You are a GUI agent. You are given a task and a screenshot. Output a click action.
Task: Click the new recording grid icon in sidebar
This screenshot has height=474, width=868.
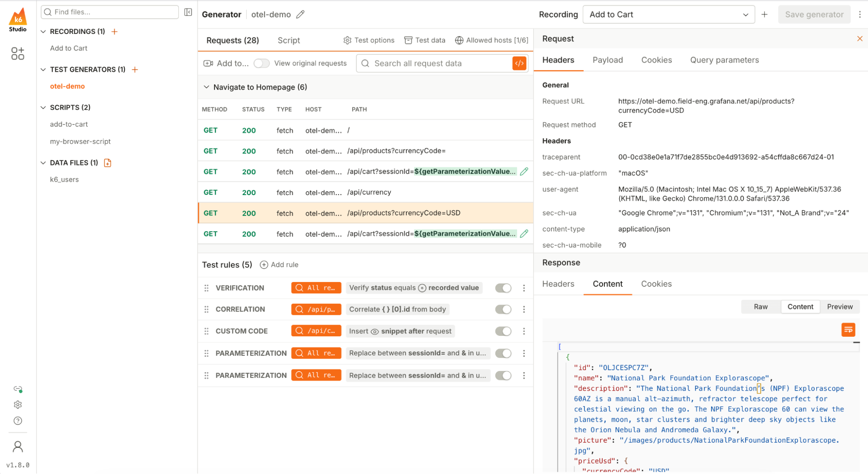point(17,53)
